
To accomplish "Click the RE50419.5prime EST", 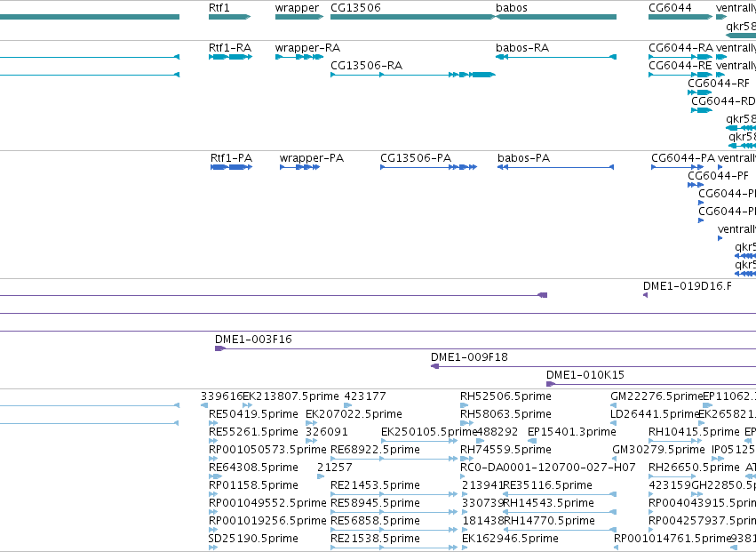I will pyautogui.click(x=213, y=424).
